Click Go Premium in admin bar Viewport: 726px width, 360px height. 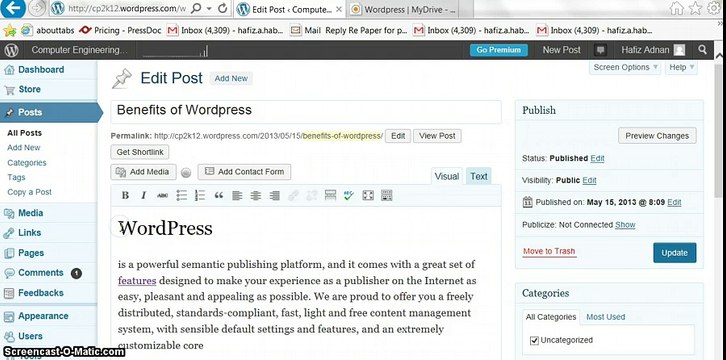click(x=499, y=50)
